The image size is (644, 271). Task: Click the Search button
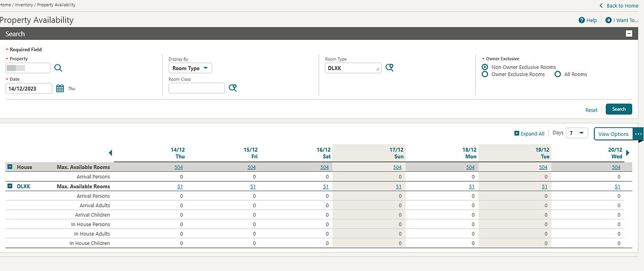tap(619, 109)
